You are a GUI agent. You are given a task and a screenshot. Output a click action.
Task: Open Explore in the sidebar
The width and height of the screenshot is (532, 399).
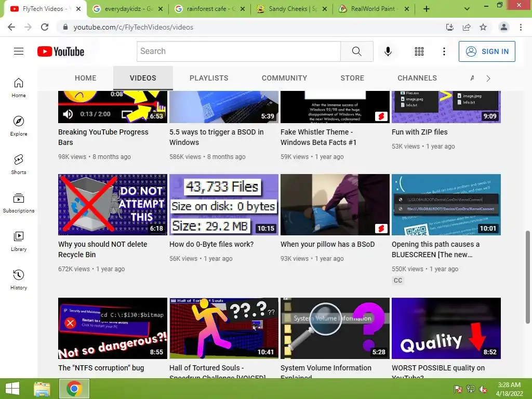[x=19, y=126]
